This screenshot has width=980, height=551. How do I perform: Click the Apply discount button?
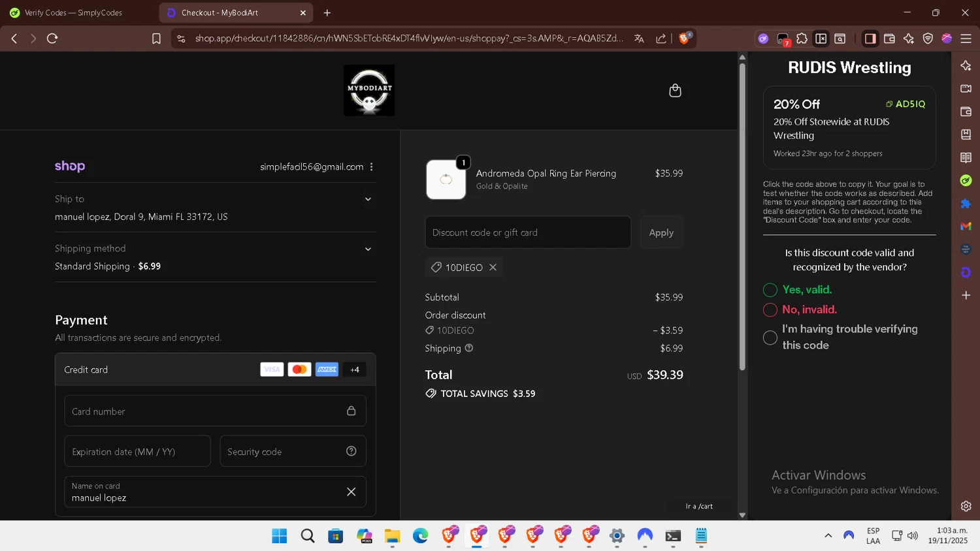coord(661,232)
